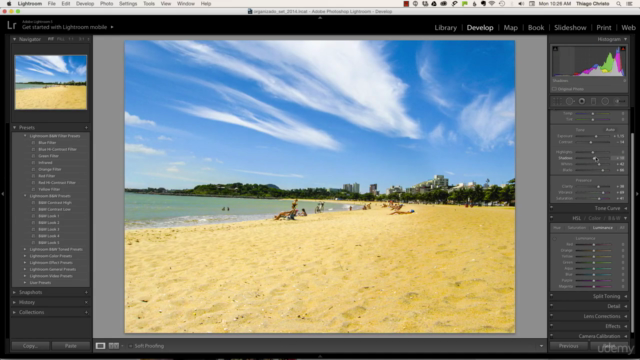
Task: Open the Develop menu
Action: tap(85, 4)
